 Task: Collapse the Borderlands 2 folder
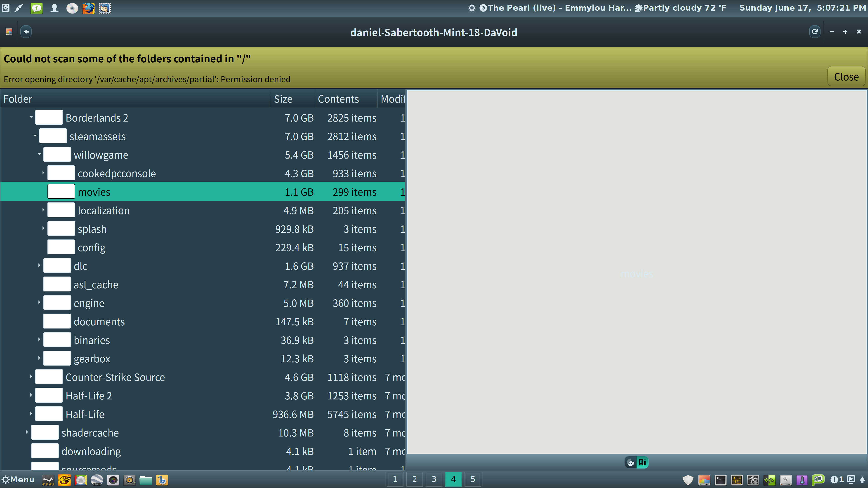click(x=31, y=117)
